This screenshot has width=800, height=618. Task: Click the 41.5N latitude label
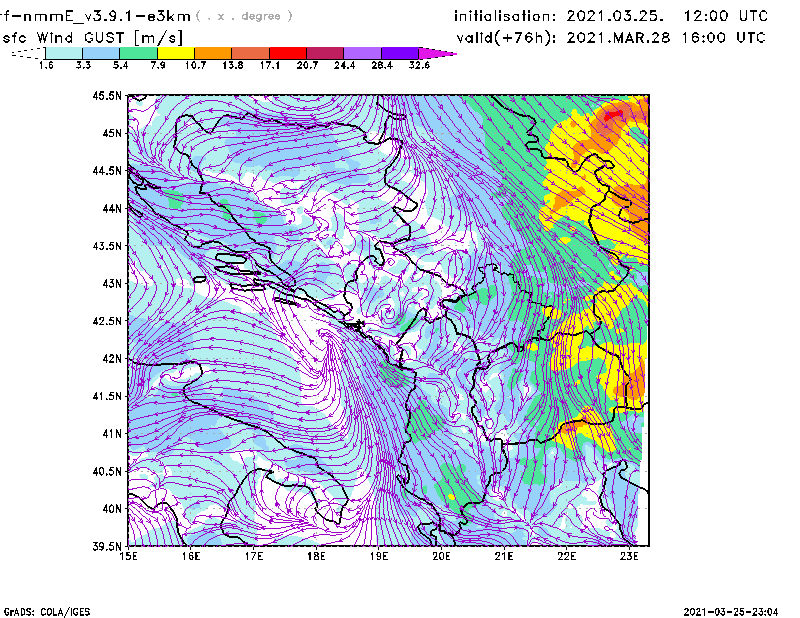tap(107, 396)
